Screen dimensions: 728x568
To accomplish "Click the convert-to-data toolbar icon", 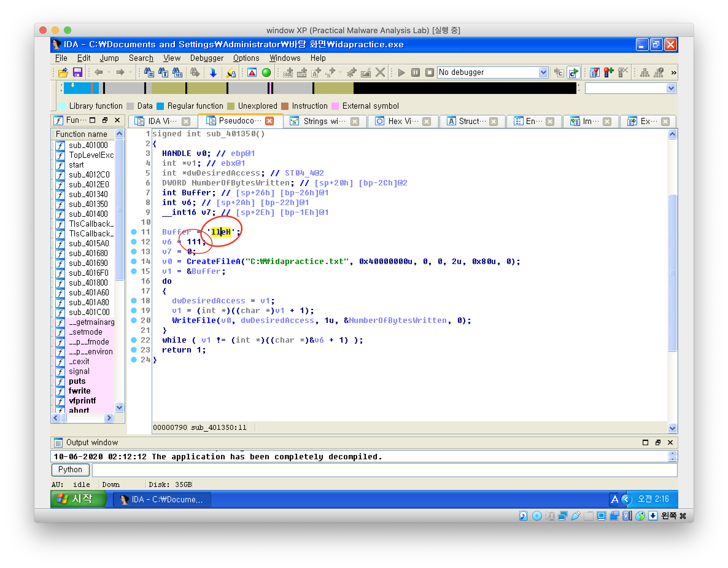I will point(302,72).
